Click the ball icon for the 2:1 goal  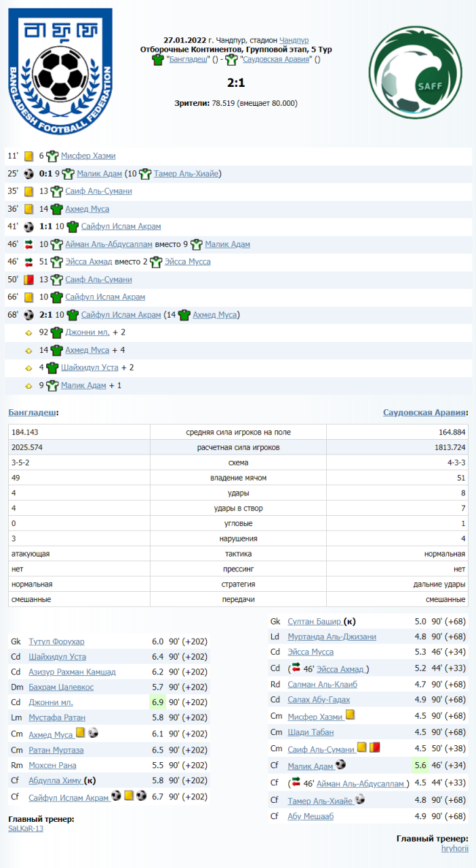point(29,315)
